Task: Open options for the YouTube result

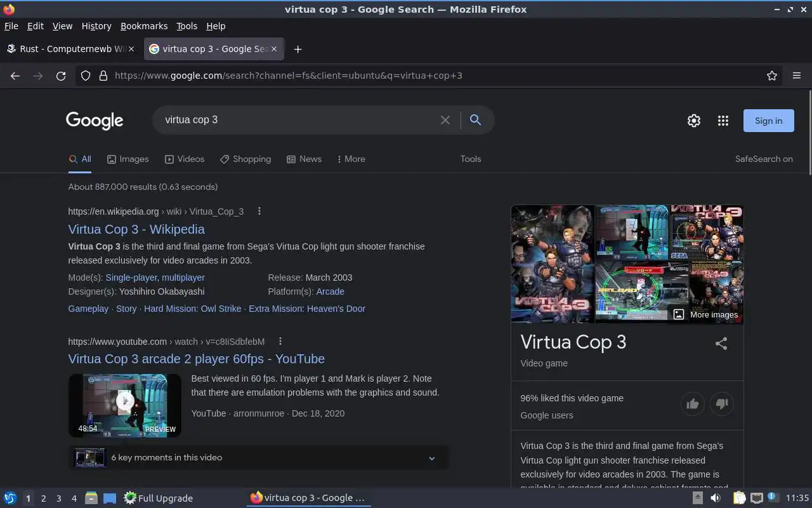Action: 280,341
